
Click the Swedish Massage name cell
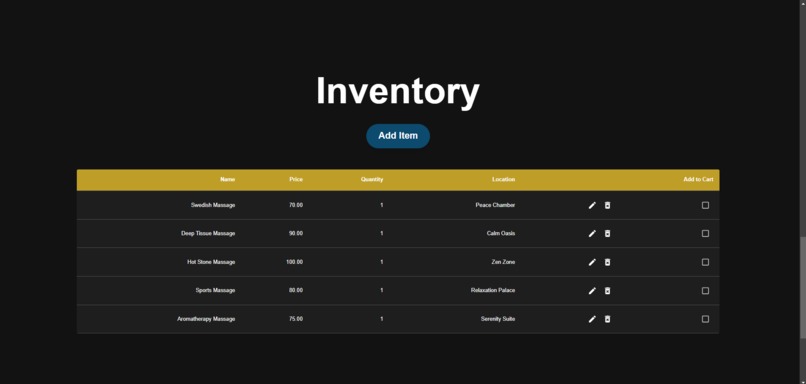tap(213, 205)
